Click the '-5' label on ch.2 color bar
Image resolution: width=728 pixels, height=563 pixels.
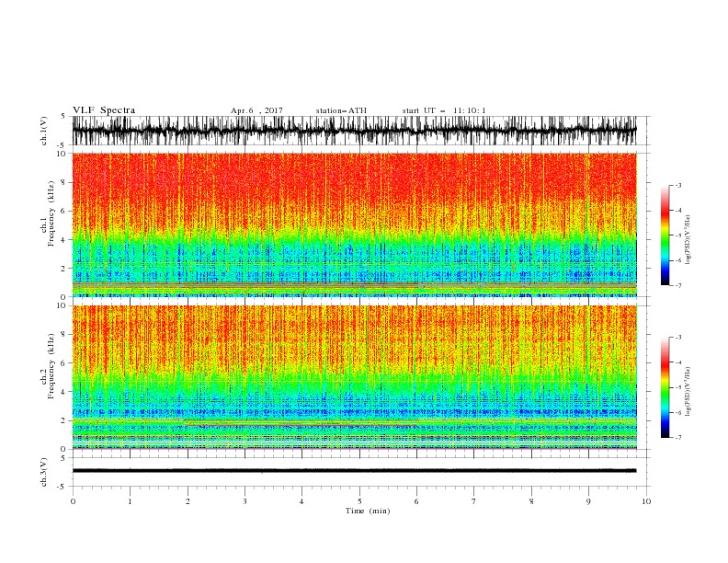pos(678,387)
